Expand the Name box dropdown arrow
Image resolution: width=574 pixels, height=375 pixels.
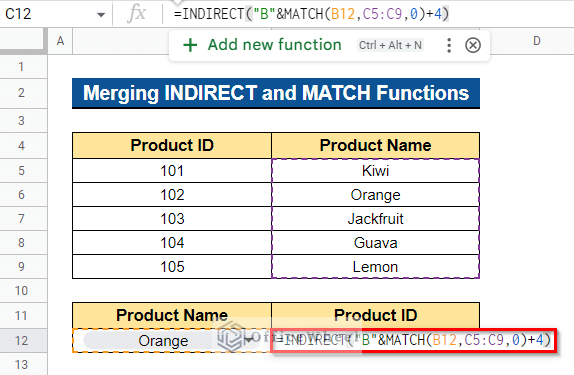(101, 15)
